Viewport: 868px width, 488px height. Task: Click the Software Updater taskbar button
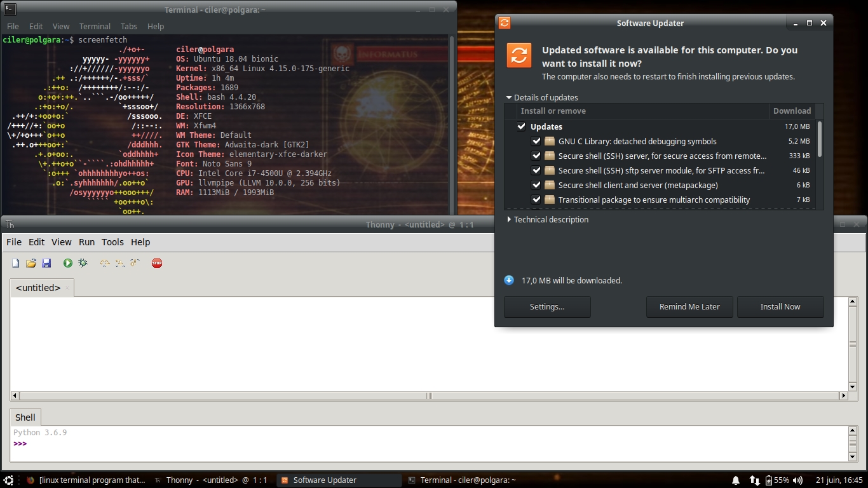coord(339,480)
